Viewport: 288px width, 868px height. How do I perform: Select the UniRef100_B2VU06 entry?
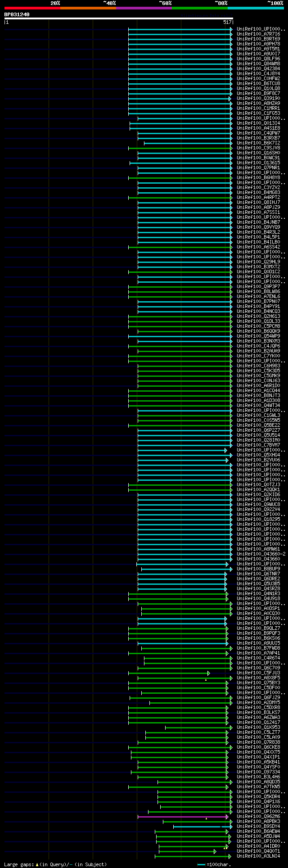coord(258,460)
